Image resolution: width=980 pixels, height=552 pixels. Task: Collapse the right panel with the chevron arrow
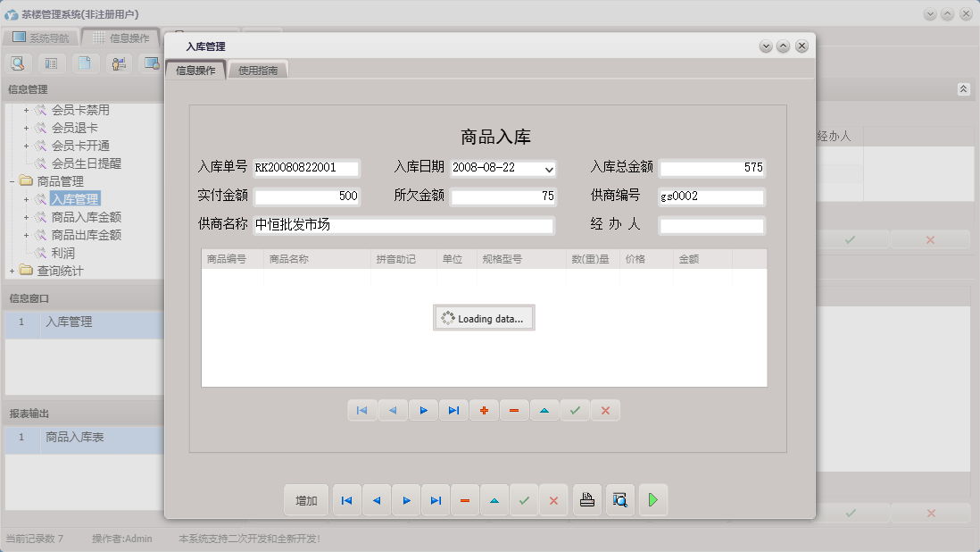[x=964, y=89]
